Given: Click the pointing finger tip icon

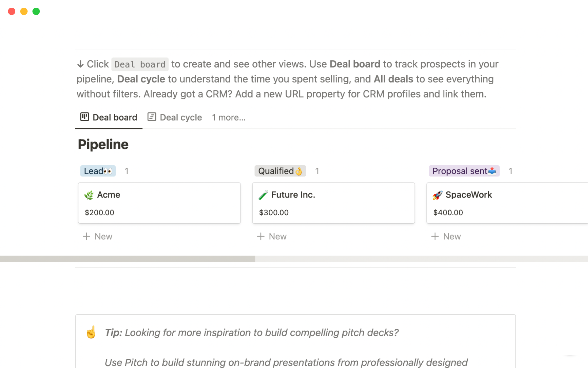Looking at the screenshot, I should (91, 332).
